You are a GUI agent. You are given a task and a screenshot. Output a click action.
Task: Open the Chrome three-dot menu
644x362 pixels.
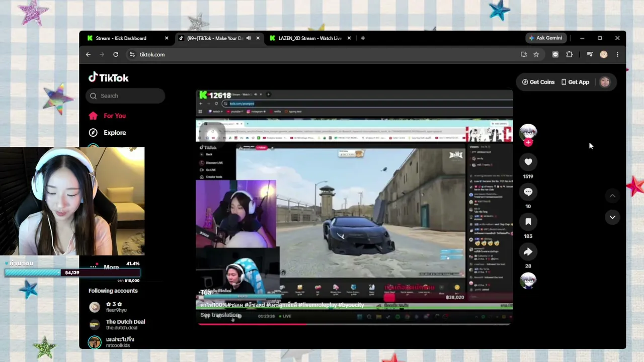(x=617, y=54)
